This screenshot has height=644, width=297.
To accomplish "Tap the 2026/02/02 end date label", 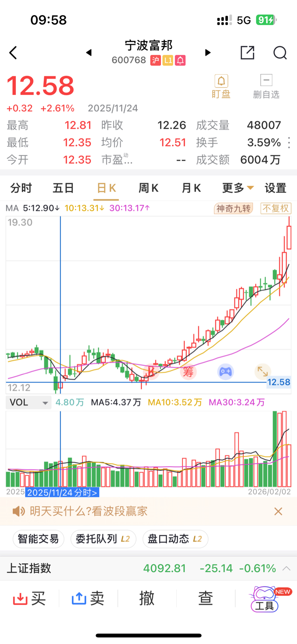I will point(269,492).
